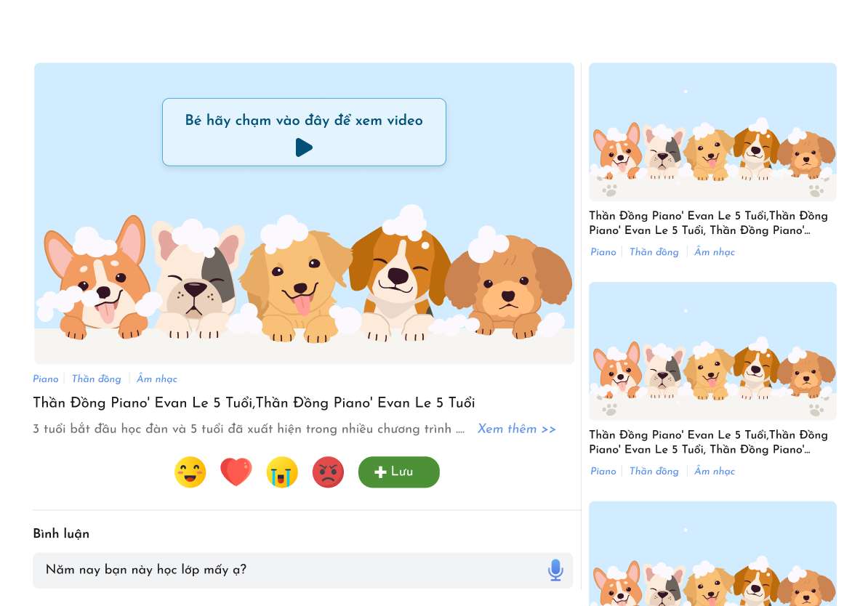
Task: Click the first related video's title
Action: (708, 223)
